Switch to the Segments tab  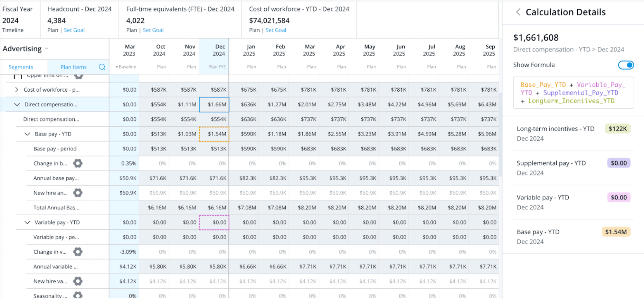click(21, 67)
